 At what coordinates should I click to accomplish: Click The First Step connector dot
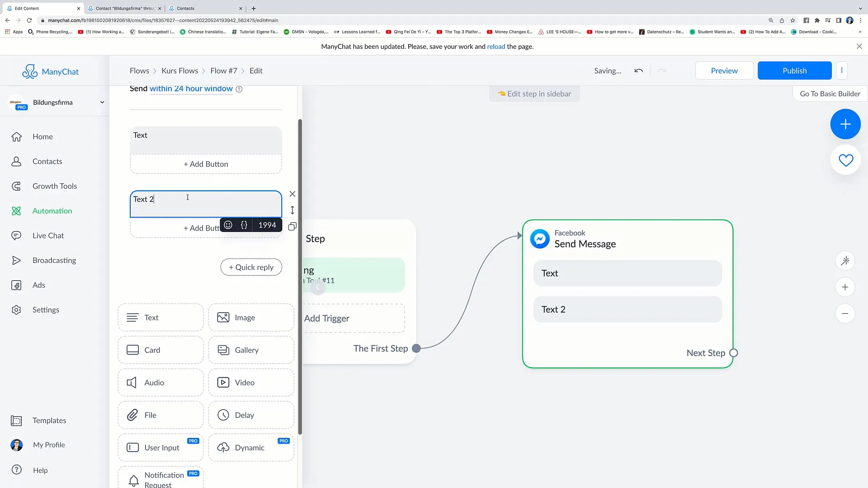coord(416,348)
